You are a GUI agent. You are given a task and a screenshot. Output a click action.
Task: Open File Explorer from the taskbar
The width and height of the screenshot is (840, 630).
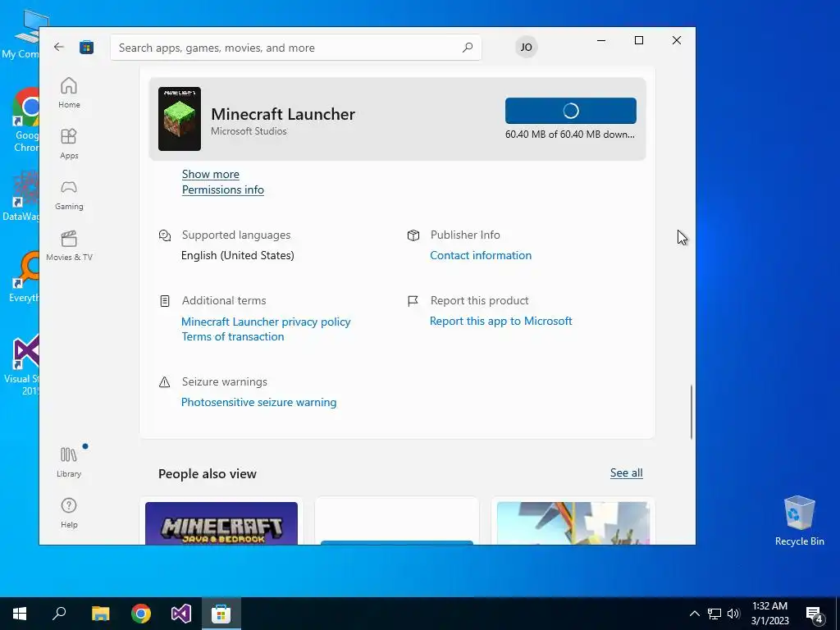point(100,614)
